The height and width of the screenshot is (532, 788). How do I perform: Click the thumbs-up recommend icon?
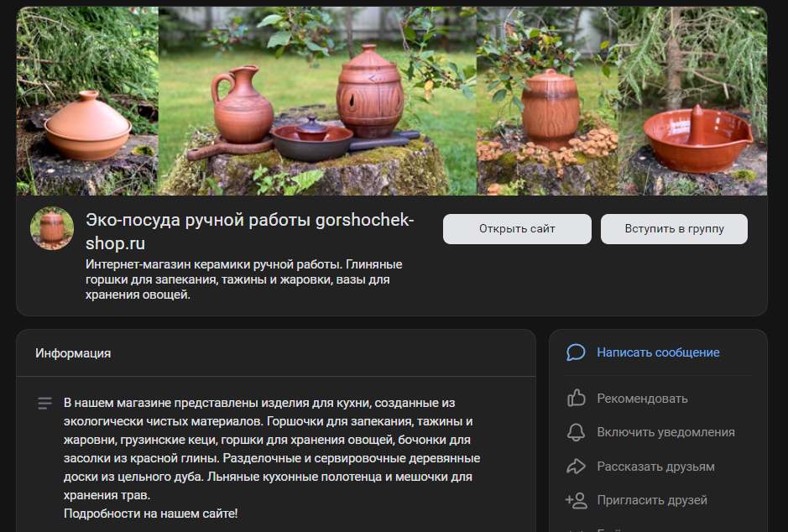(576, 399)
